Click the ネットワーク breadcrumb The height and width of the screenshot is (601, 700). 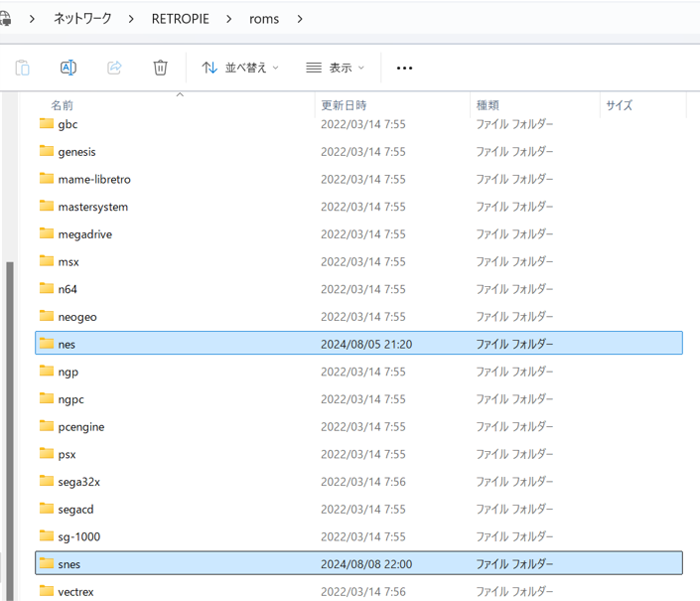point(82,19)
